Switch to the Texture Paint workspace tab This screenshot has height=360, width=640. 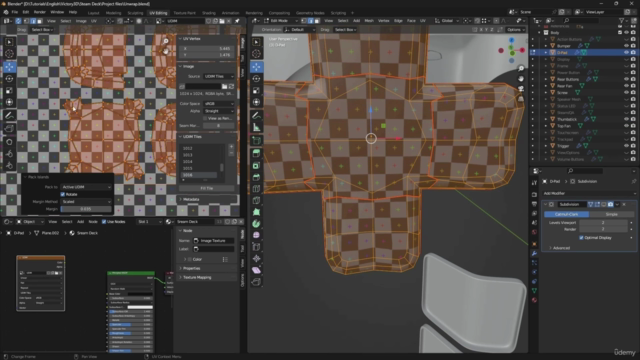184,13
